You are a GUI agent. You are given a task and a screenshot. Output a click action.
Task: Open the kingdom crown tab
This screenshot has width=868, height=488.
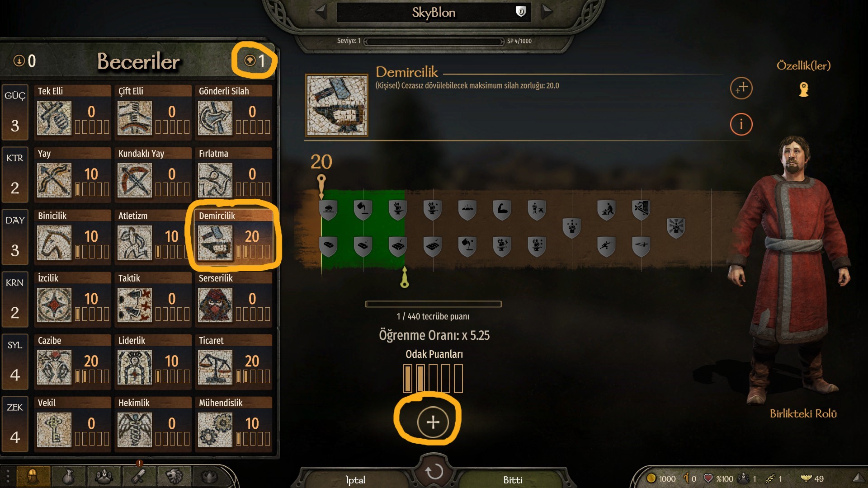pos(209,476)
